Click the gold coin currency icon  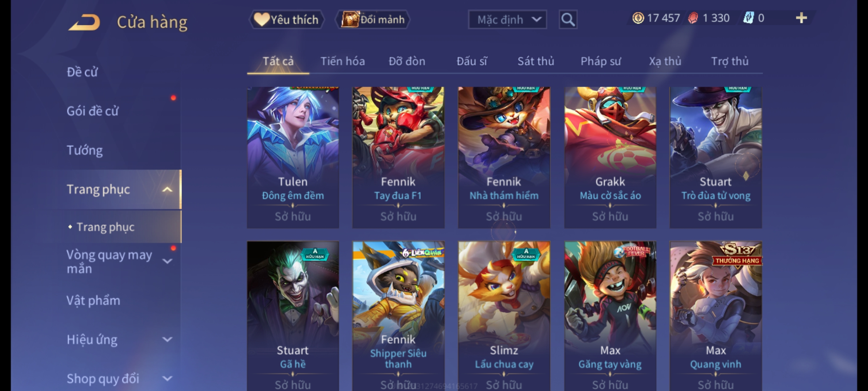point(638,18)
